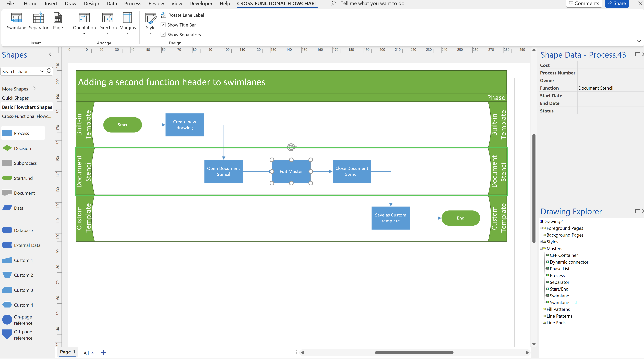The height and width of the screenshot is (359, 644).
Task: Switch to the Design ribbon tab
Action: click(91, 4)
